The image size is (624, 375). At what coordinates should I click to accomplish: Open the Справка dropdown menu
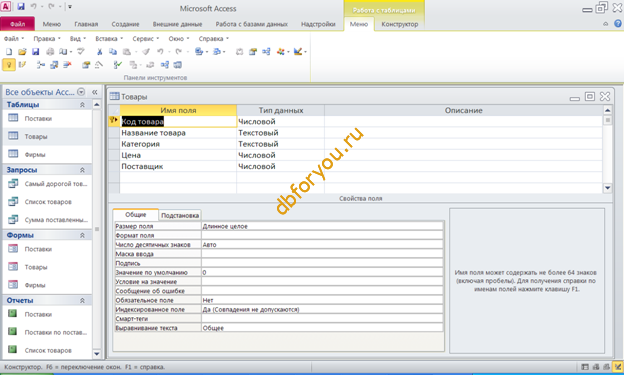click(x=214, y=39)
